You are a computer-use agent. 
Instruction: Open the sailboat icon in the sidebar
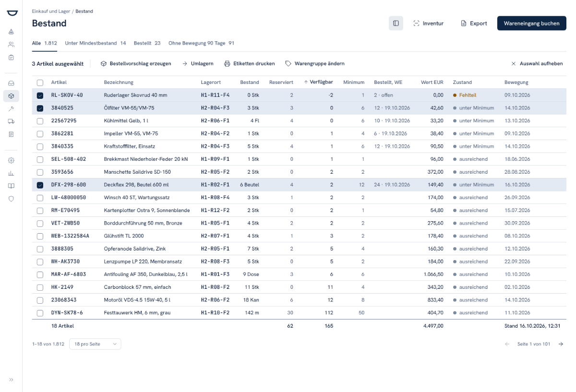click(x=11, y=32)
